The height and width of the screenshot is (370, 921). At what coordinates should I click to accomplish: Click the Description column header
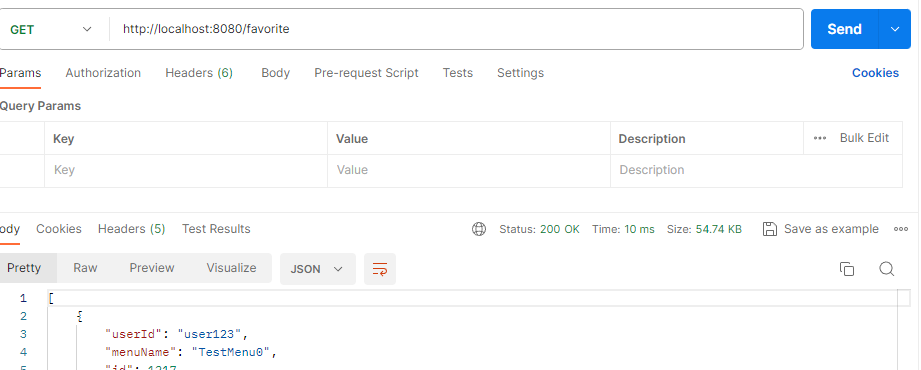652,139
